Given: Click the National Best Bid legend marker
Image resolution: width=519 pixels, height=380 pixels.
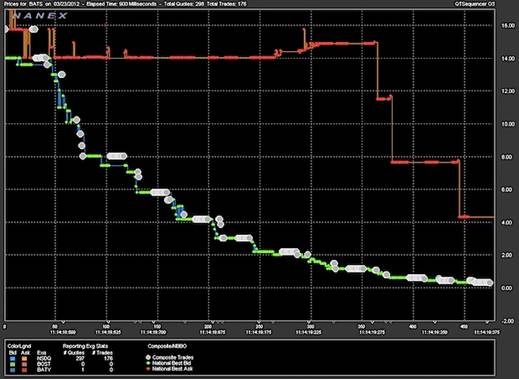Looking at the screenshot, I should coord(148,363).
